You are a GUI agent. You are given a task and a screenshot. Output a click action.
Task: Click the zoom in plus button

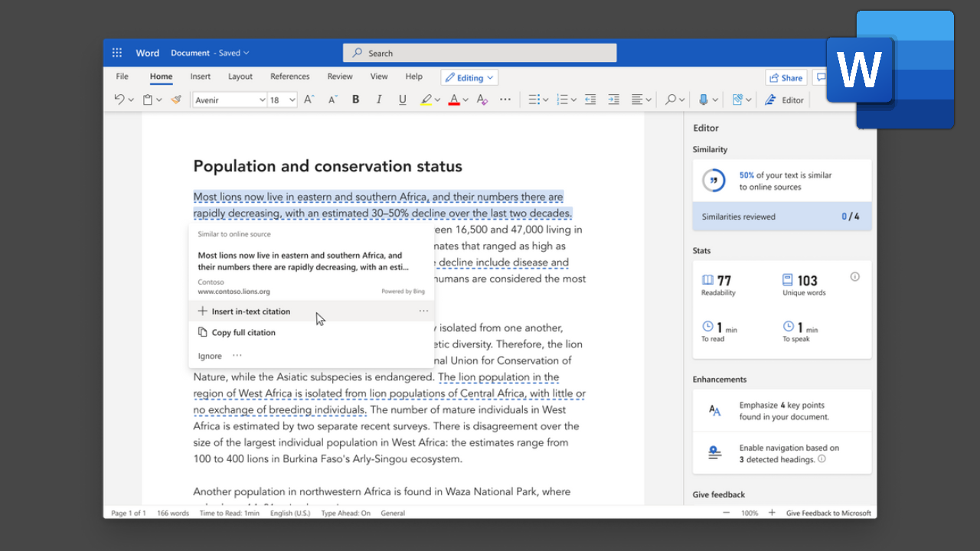[772, 513]
